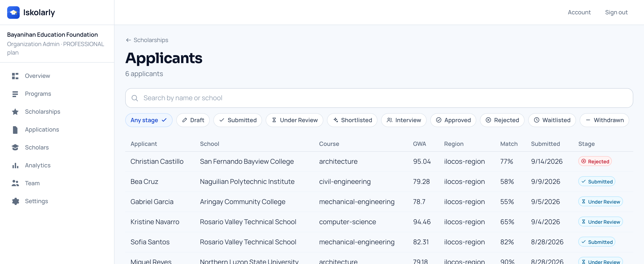Click the back arrow beside Scholarships

pos(129,40)
